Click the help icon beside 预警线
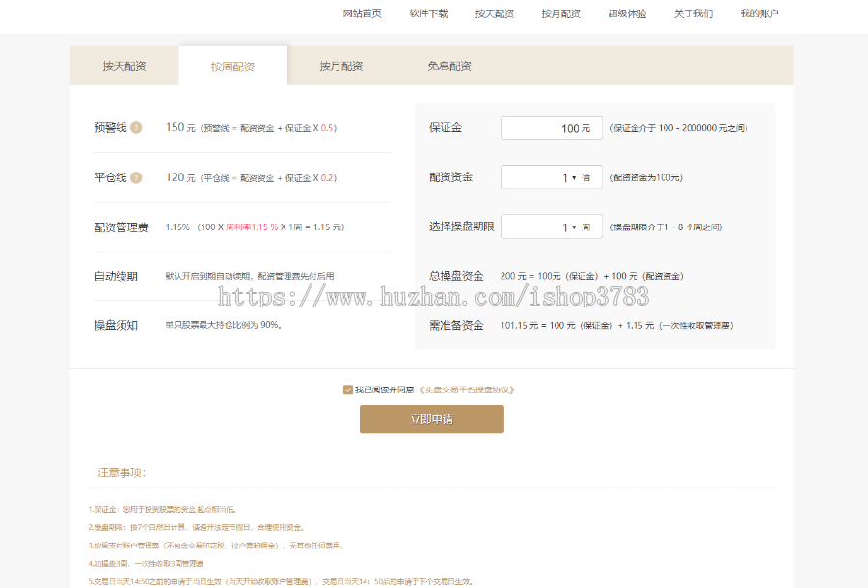 coord(136,126)
